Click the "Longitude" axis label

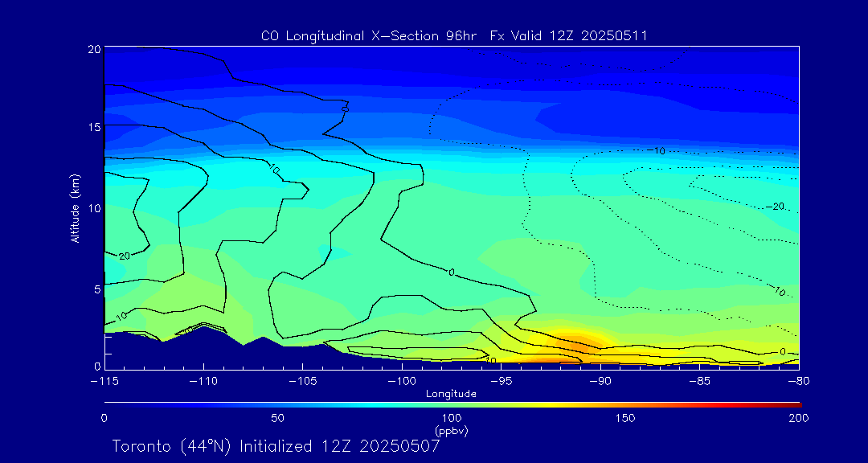(451, 394)
